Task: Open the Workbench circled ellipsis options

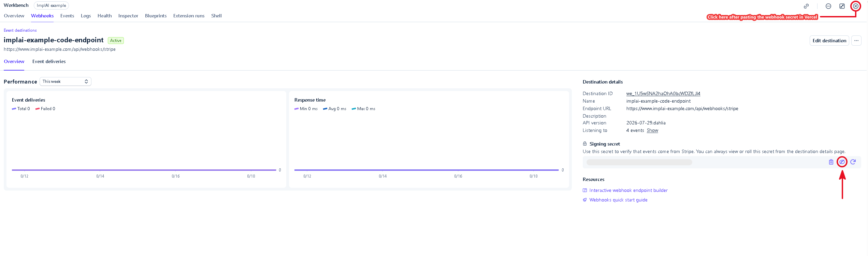Action: click(828, 6)
